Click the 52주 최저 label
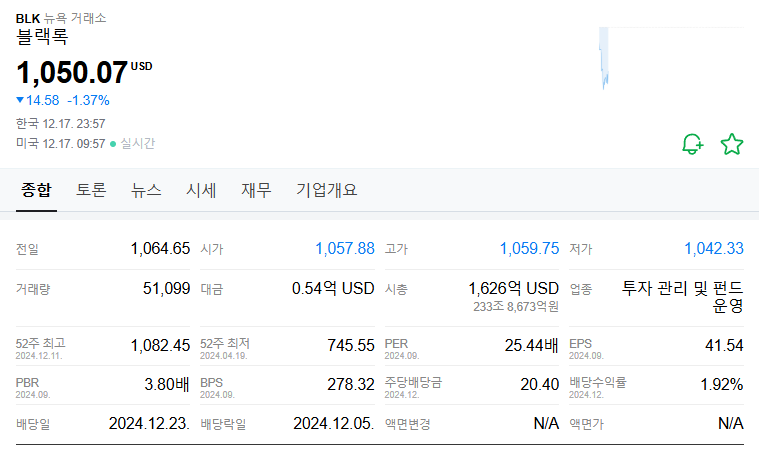The image size is (759, 452). click(x=225, y=344)
